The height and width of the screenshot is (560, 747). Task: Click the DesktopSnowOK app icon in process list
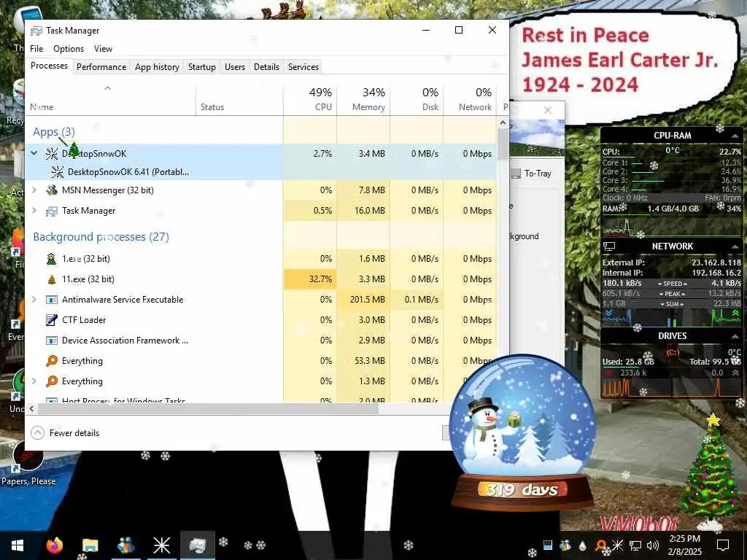52,153
